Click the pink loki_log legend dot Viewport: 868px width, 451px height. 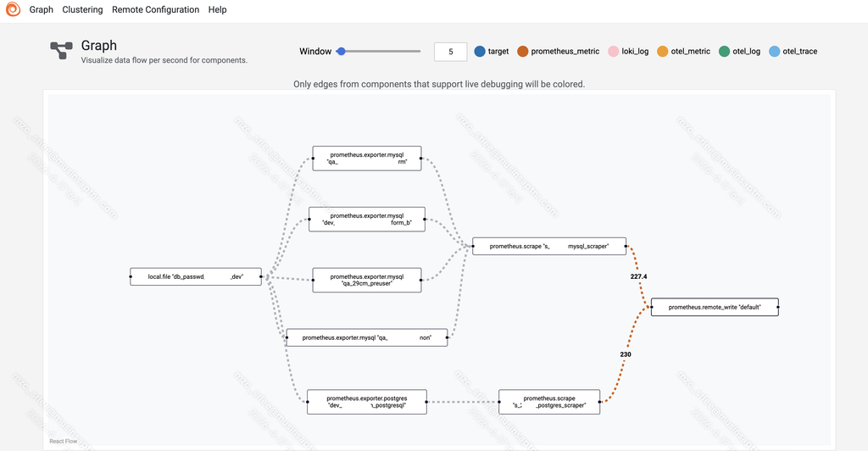point(614,52)
